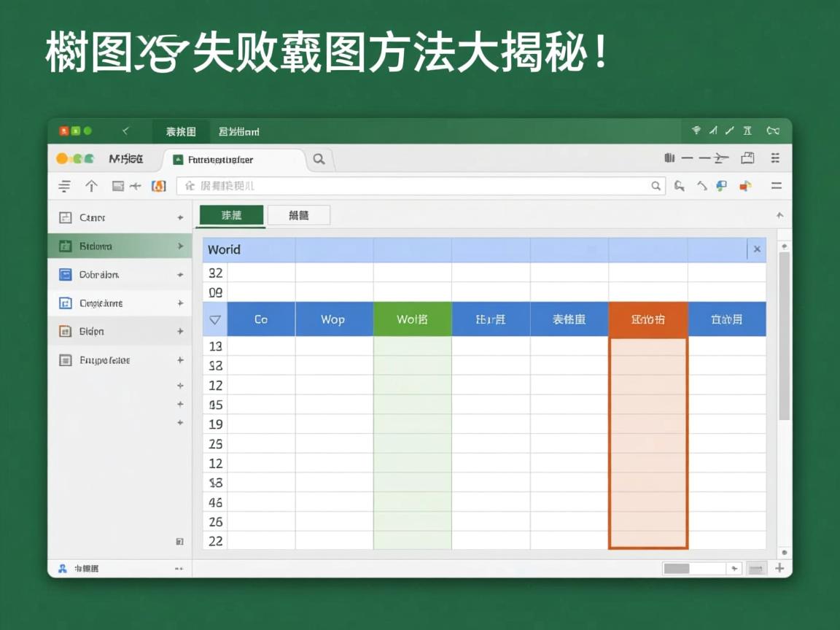Enable the clipboard icon in the top-right toolbar row
Screen dimensions: 840x630
pyautogui.click(x=747, y=158)
